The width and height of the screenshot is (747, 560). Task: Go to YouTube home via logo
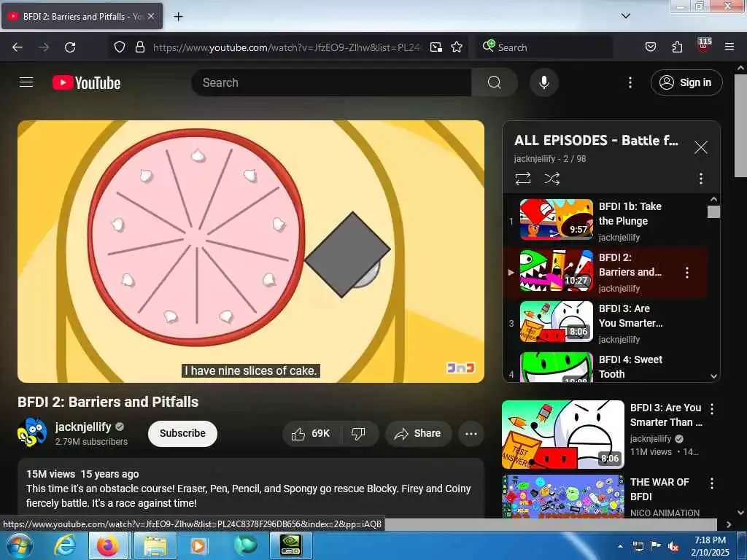pyautogui.click(x=86, y=82)
